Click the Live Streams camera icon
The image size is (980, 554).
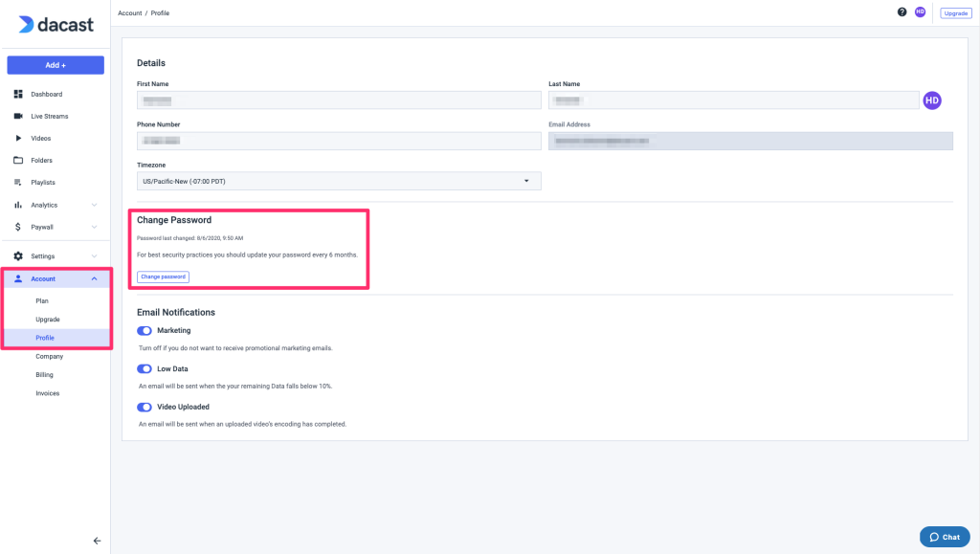point(18,116)
